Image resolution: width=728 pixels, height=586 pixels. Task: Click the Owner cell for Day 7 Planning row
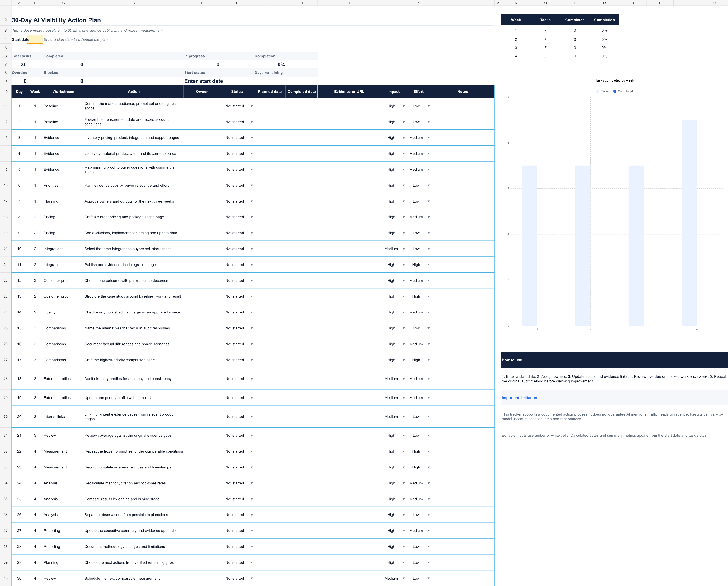(202, 201)
